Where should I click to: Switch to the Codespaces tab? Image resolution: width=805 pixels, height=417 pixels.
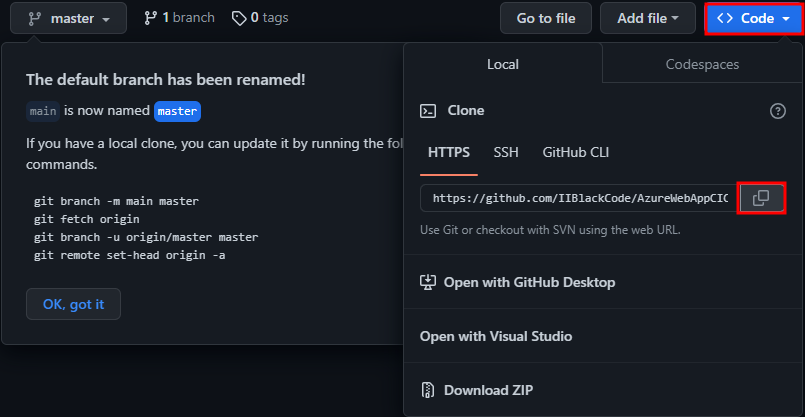(x=702, y=64)
